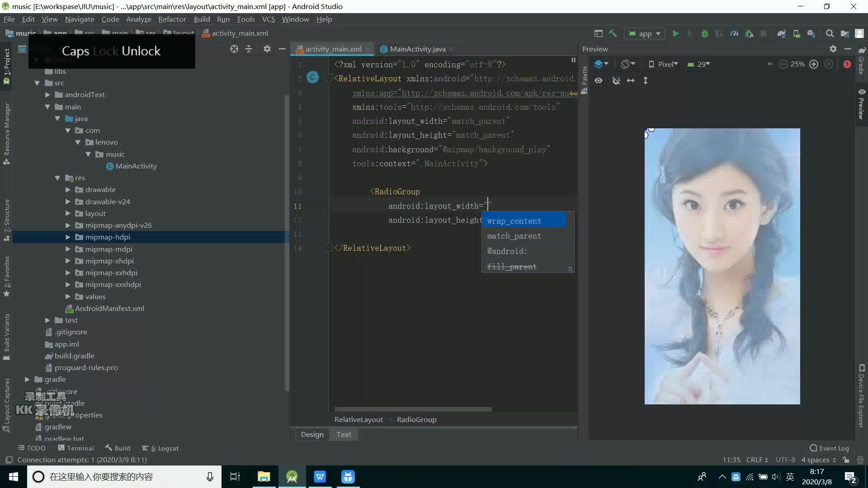Toggle view options eye icon in Preview
This screenshot has height=488, width=868.
point(599,80)
